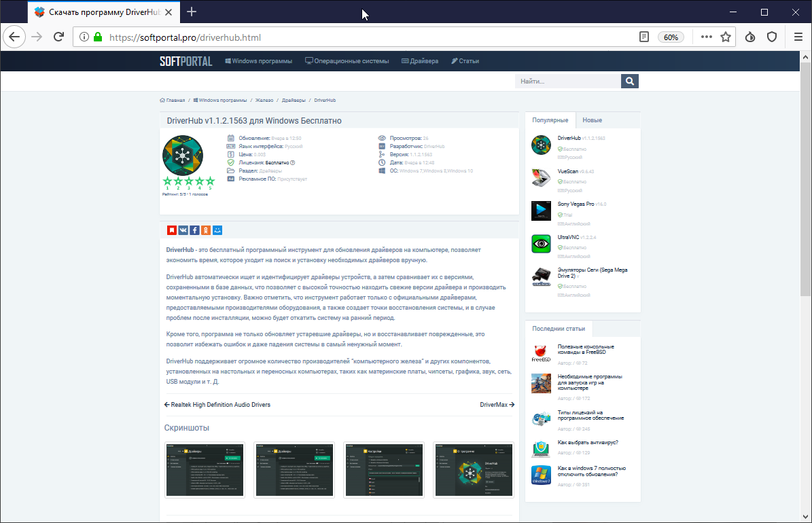Viewport: 812px width, 523px height.
Task: Open Windows программы in the breadcrumbs
Action: click(x=220, y=101)
